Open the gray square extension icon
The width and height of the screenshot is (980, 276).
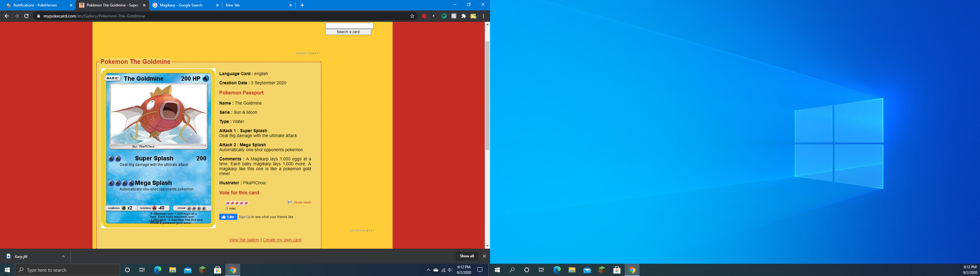tap(454, 16)
